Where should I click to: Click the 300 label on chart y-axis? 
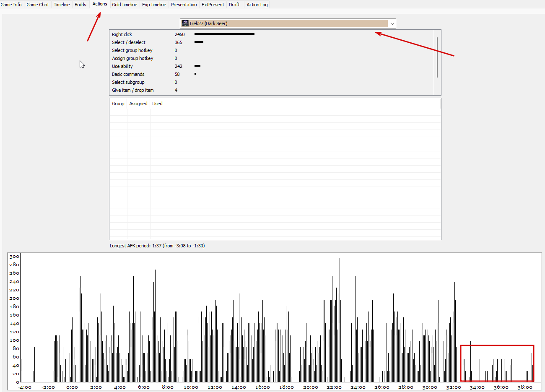tap(14, 256)
